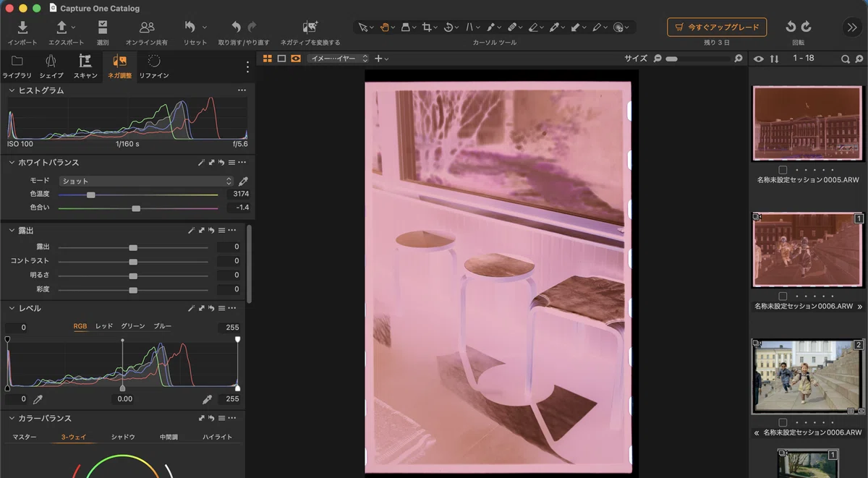
Task: Switch to the ライブラリ tool tab
Action: 17,67
